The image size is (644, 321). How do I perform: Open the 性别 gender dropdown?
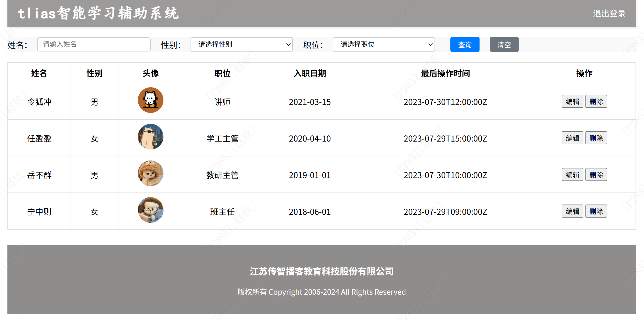tap(241, 45)
